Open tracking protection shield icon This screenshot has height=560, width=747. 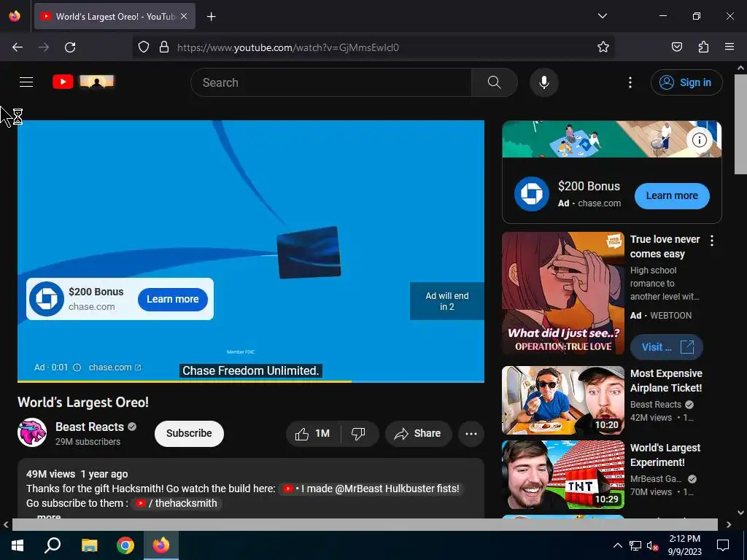[144, 47]
